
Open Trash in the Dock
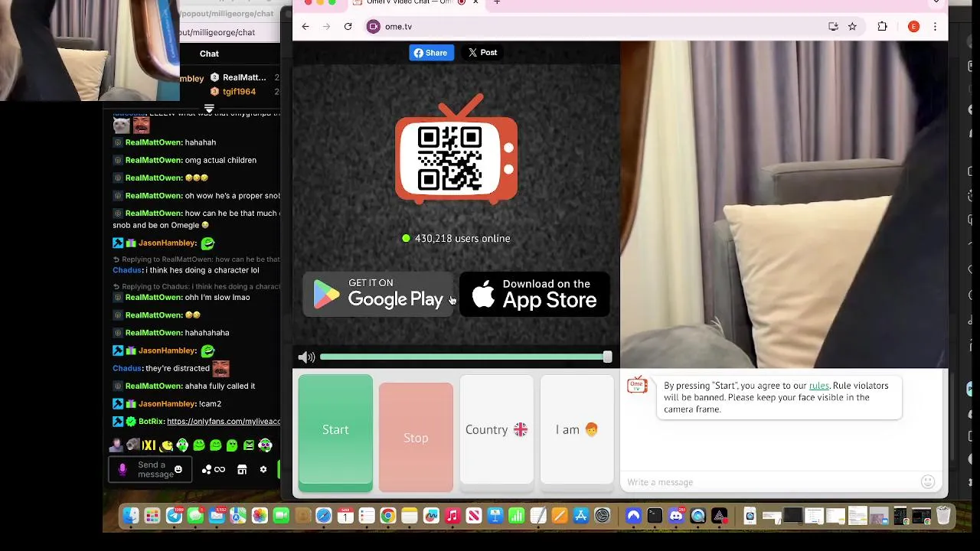pyautogui.click(x=942, y=517)
